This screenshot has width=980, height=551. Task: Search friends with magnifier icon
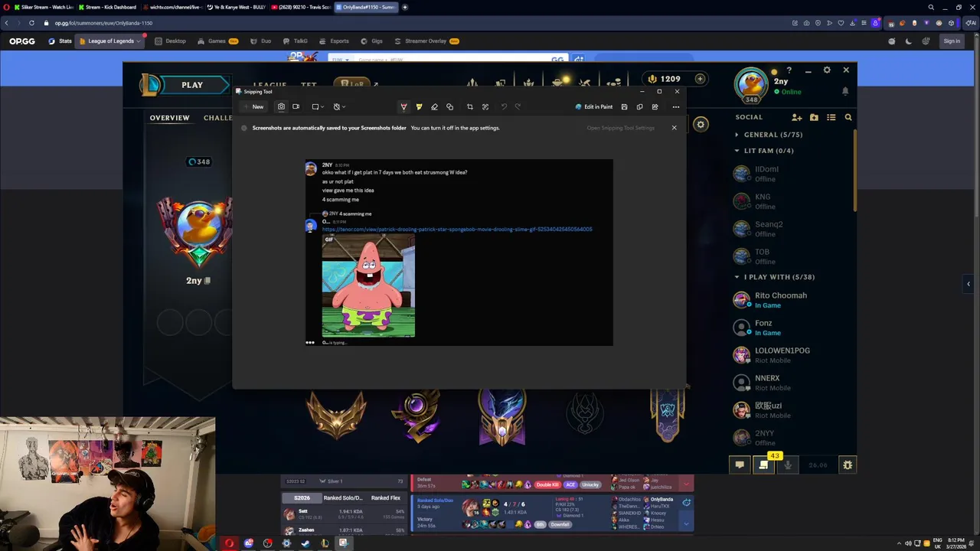click(x=848, y=117)
